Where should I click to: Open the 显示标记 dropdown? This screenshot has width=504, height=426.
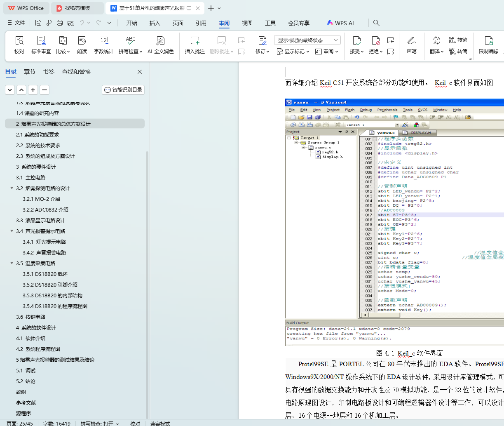293,52
